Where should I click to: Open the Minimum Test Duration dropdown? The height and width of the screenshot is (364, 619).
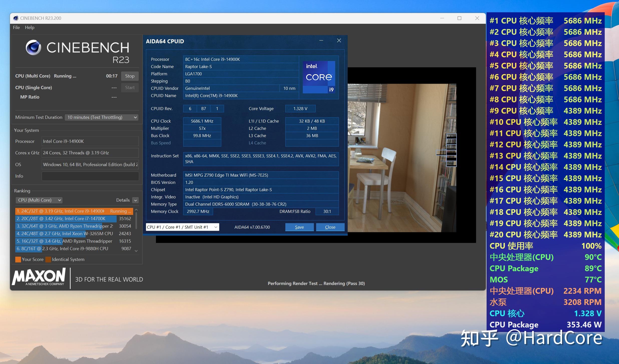coord(102,117)
